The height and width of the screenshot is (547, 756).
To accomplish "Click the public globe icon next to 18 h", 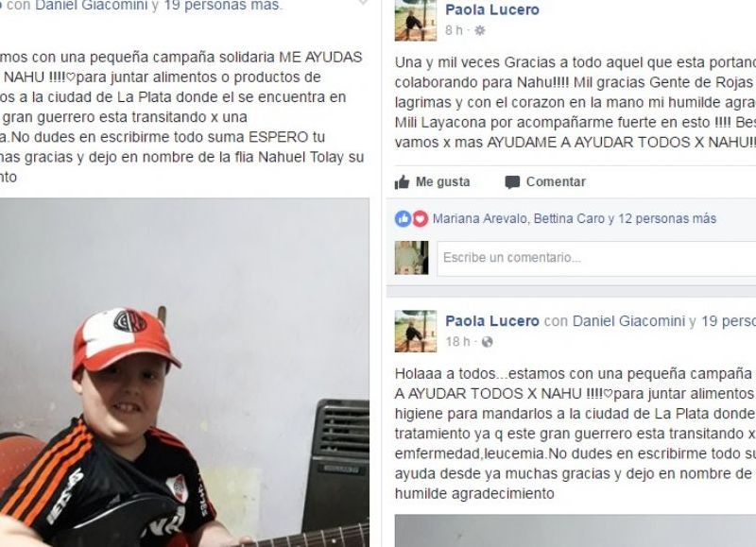I will [488, 342].
